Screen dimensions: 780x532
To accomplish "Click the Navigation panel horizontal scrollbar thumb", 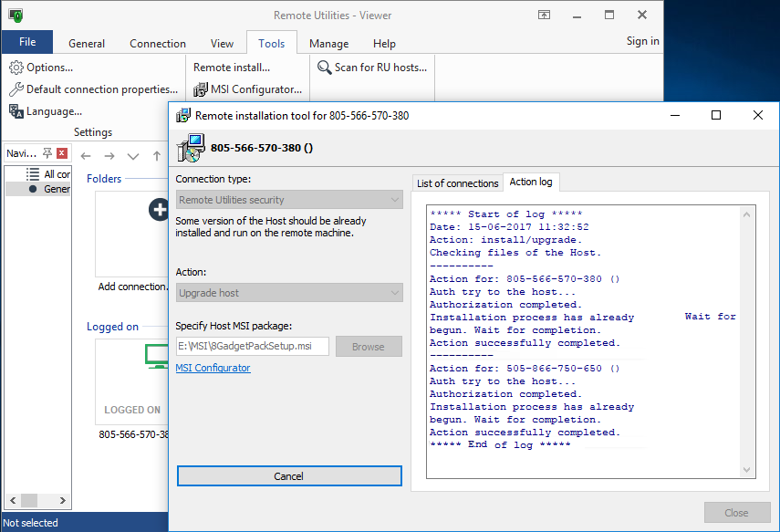I will tap(29, 500).
